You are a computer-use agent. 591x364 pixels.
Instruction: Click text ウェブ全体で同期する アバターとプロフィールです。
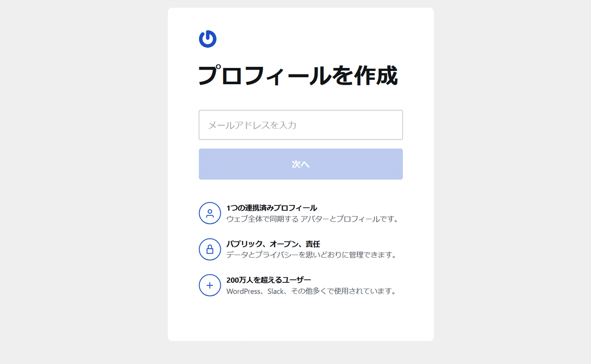pyautogui.click(x=312, y=219)
